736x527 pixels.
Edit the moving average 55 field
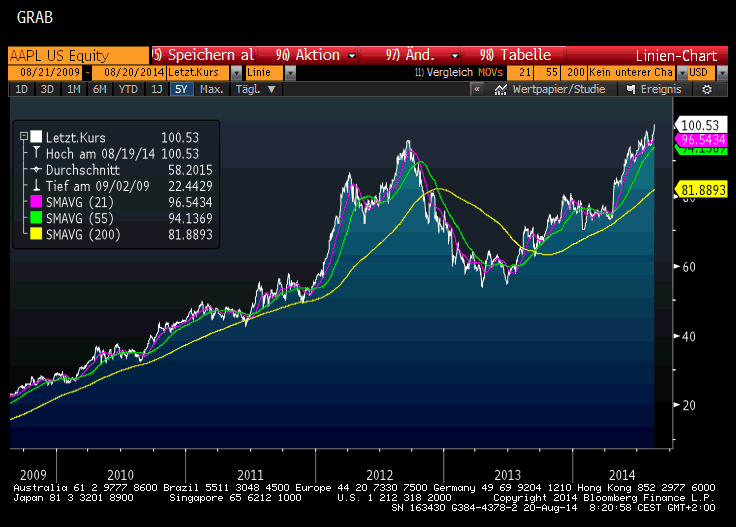pyautogui.click(x=547, y=73)
